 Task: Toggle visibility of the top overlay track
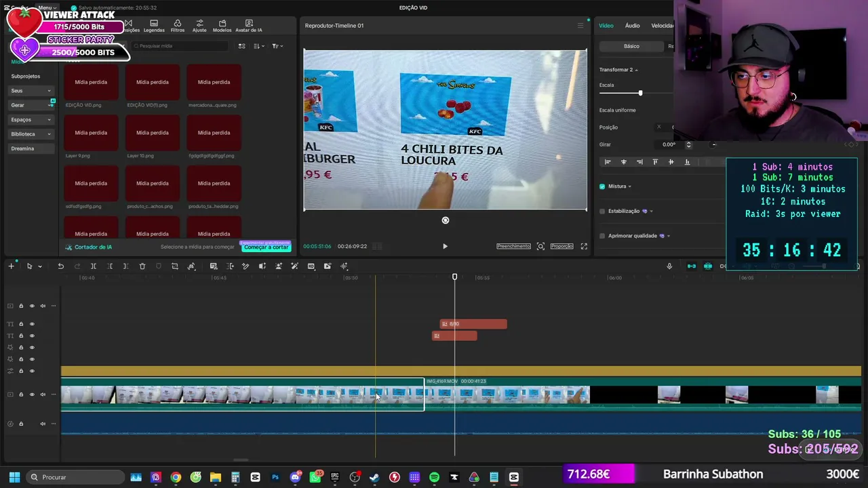pyautogui.click(x=32, y=306)
